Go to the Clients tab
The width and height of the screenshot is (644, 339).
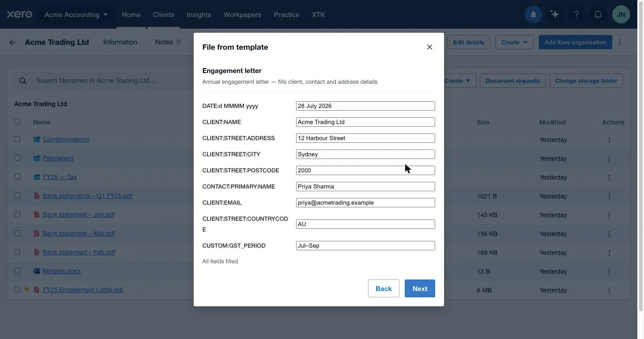click(x=163, y=14)
